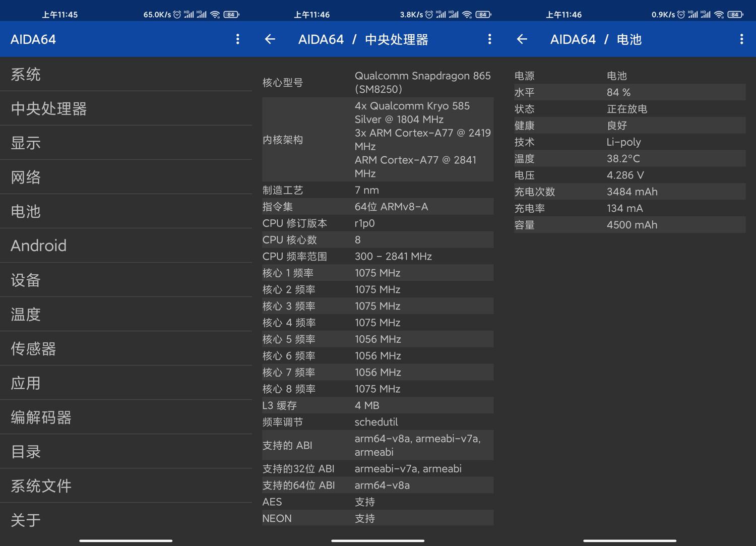Open the overflow menu on the 电池 page
The height and width of the screenshot is (546, 756).
741,39
